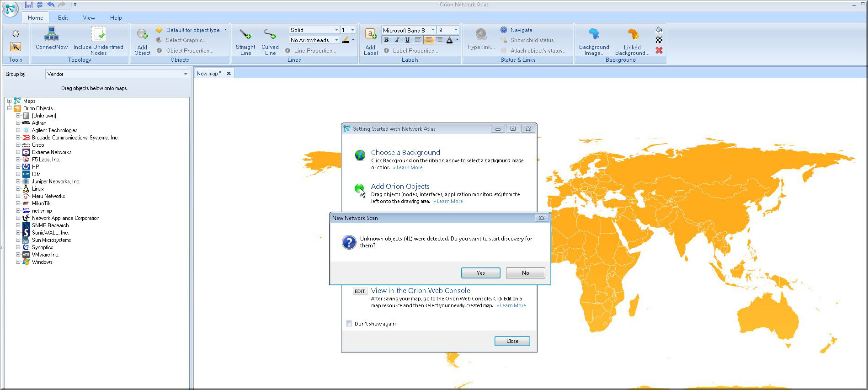Click the Customize Quick Access Toolbar arrow
The image size is (868, 390).
[75, 5]
